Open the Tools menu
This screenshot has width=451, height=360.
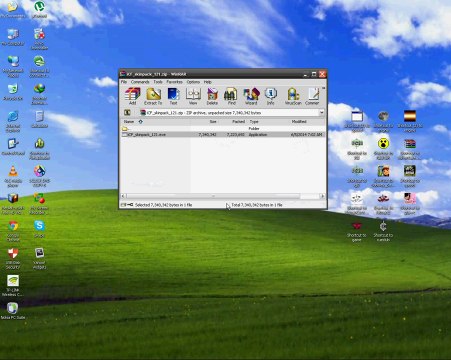click(x=158, y=82)
